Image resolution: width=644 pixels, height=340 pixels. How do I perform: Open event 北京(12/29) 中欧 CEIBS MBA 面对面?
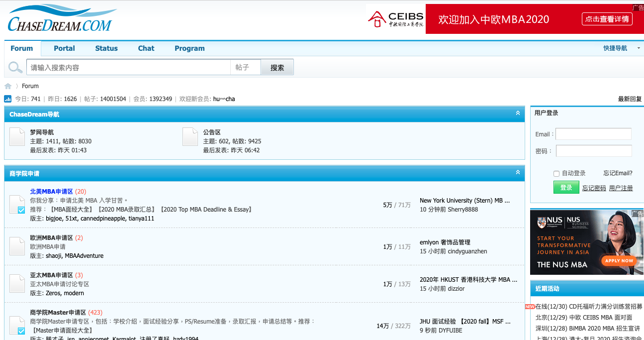tap(584, 318)
